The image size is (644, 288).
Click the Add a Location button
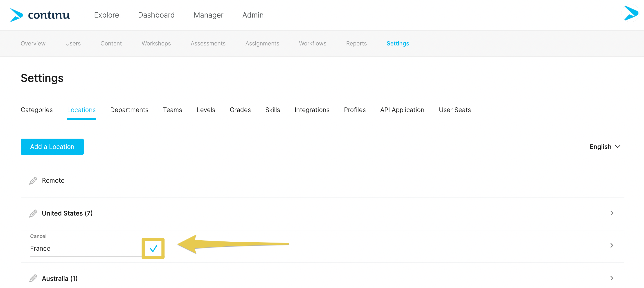click(52, 147)
